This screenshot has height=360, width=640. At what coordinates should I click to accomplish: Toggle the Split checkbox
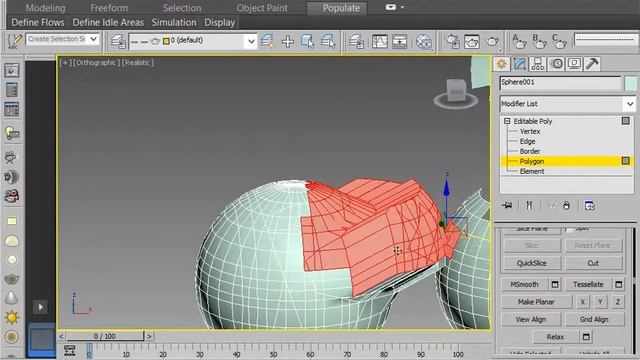569,229
